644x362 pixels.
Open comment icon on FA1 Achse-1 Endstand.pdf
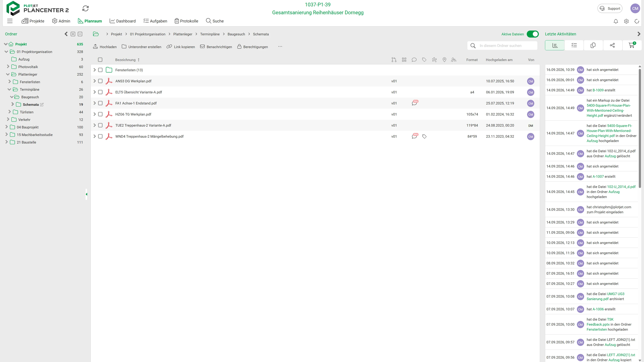(414, 103)
